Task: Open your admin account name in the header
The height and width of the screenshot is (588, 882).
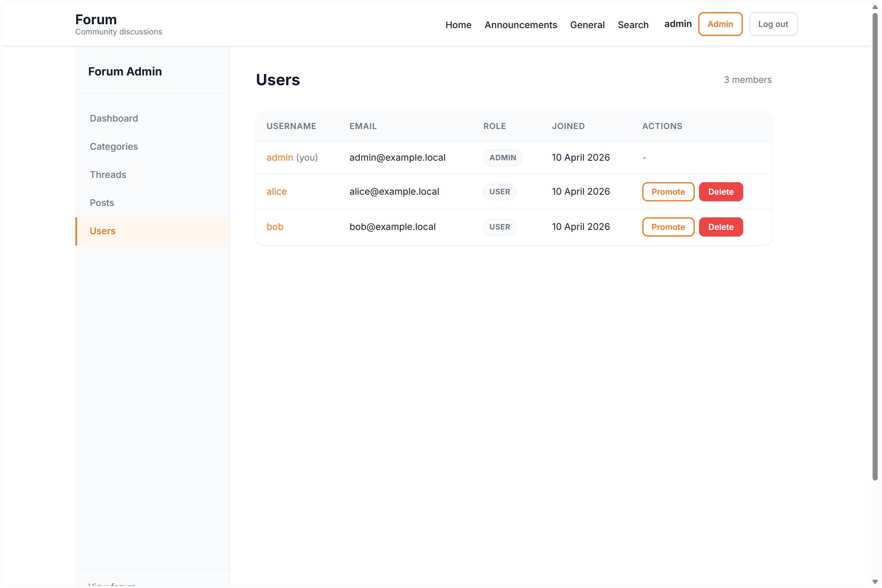Action: click(678, 24)
